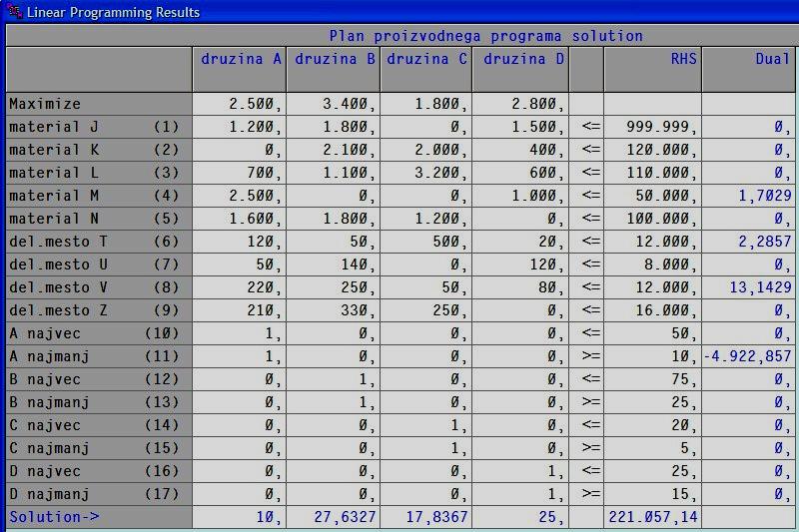Select the 'del.mesto T (6)' row label
The image size is (799, 532).
(x=99, y=242)
